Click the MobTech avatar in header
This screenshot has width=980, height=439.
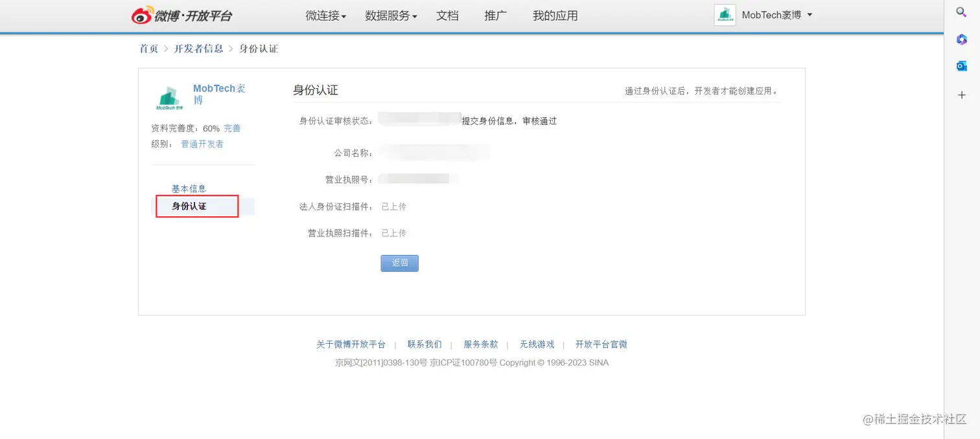click(x=725, y=15)
